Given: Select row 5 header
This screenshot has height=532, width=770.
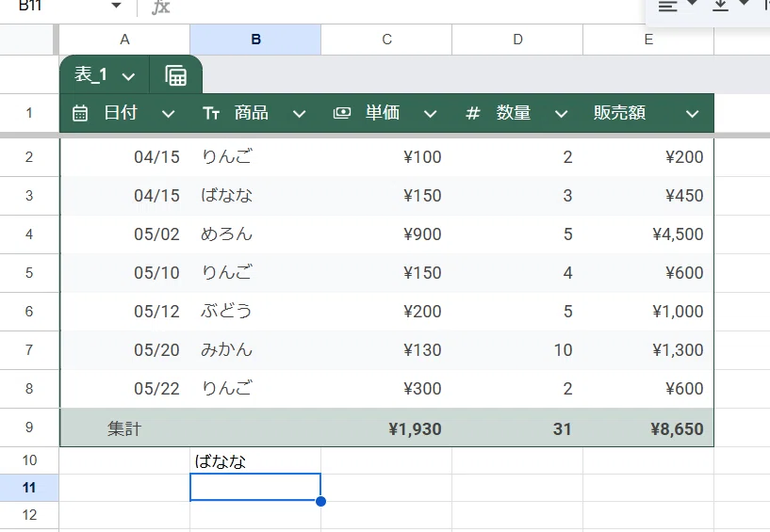Looking at the screenshot, I should (29, 273).
